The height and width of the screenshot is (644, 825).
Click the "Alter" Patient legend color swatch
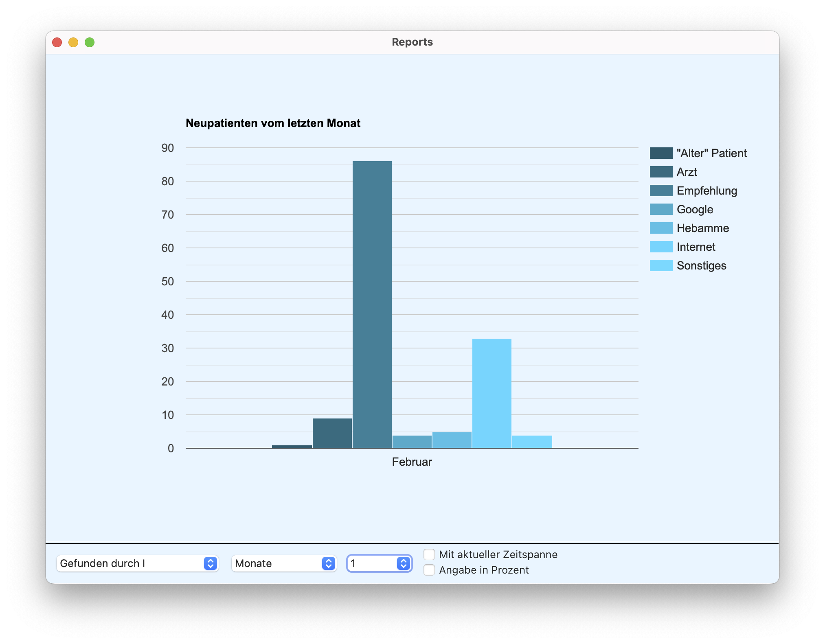pyautogui.click(x=660, y=153)
